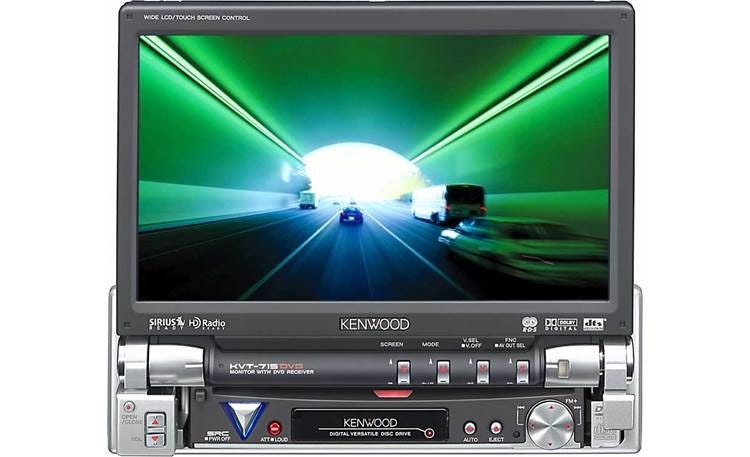Tap the right arrow on the silver control dial
Image resolution: width=750 pixels, height=457 pixels.
click(x=568, y=425)
